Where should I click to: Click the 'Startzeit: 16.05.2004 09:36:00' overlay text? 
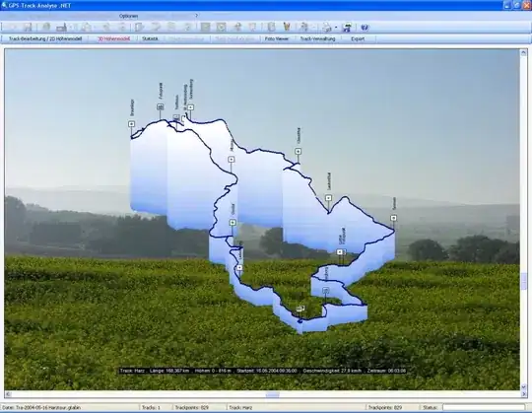point(267,371)
